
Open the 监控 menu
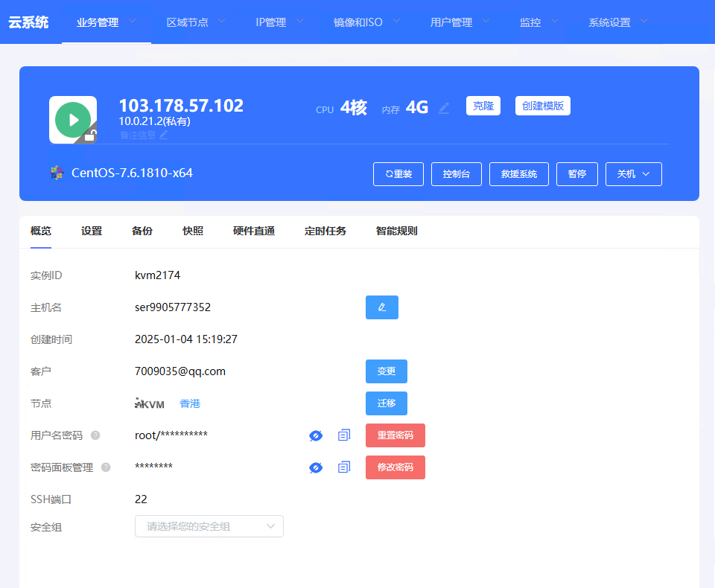coord(531,22)
